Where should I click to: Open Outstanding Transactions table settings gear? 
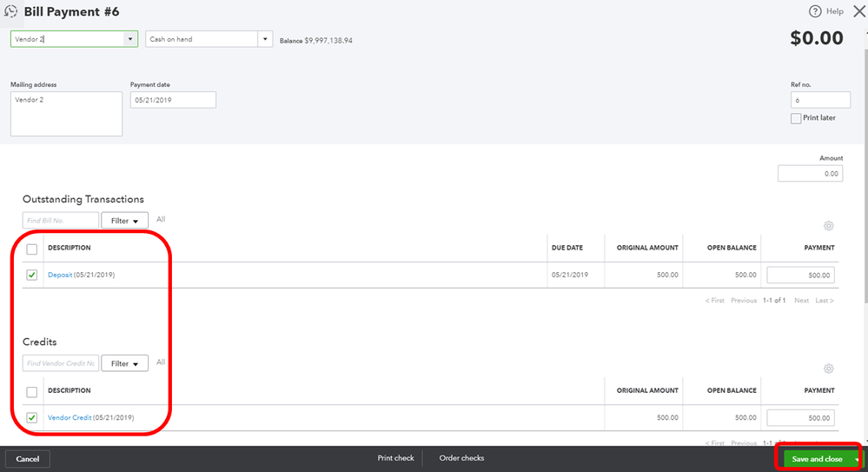(828, 225)
